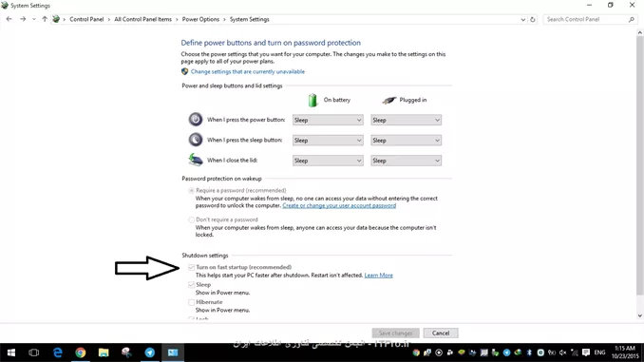Open close the lid On battery dropdown
Viewport: 644px width, 362px height.
click(328, 161)
